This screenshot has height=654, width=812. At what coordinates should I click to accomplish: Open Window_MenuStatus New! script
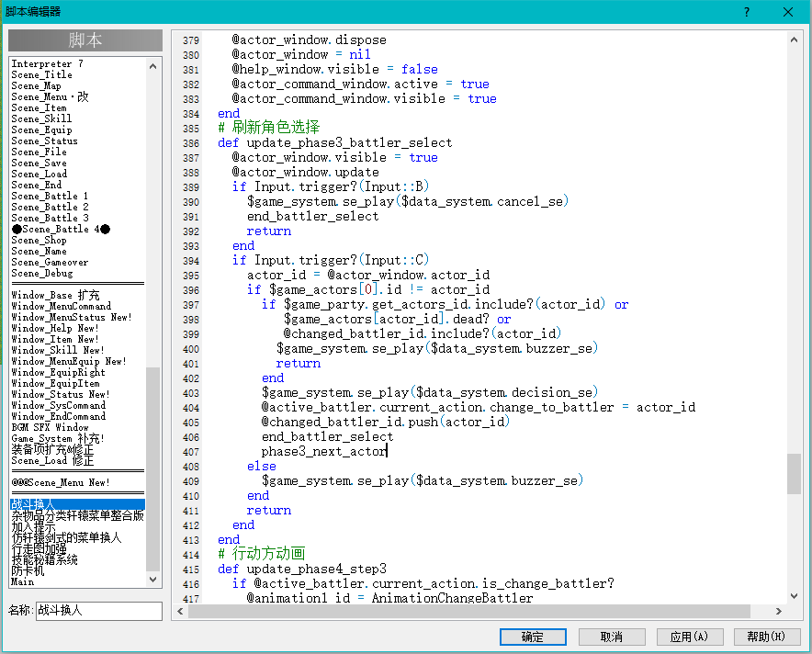[72, 317]
